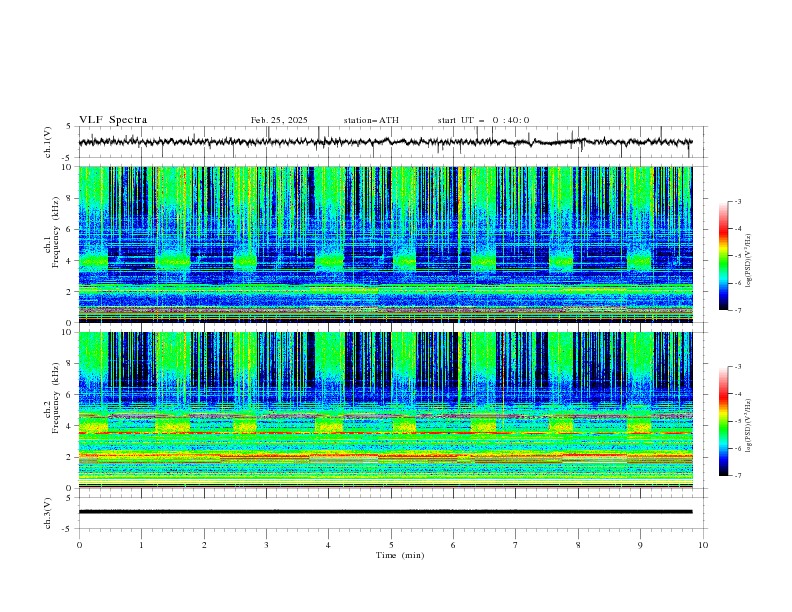Click time axis tick label '9'
792x612 pixels.
(x=640, y=545)
